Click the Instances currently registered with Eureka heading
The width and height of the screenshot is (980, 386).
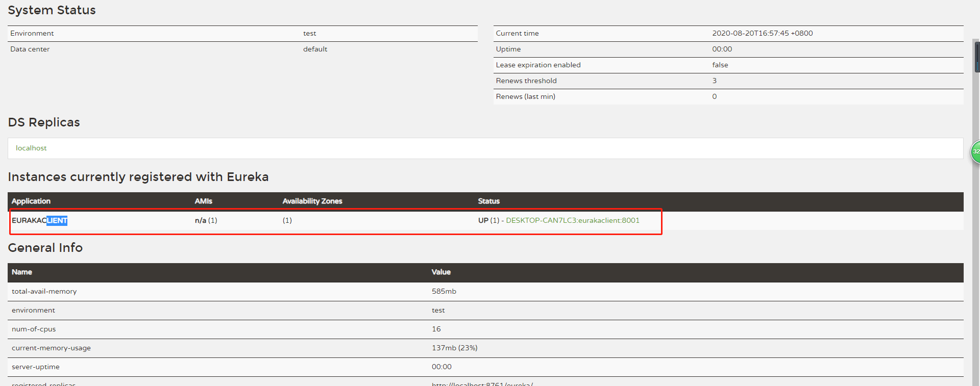tap(138, 177)
